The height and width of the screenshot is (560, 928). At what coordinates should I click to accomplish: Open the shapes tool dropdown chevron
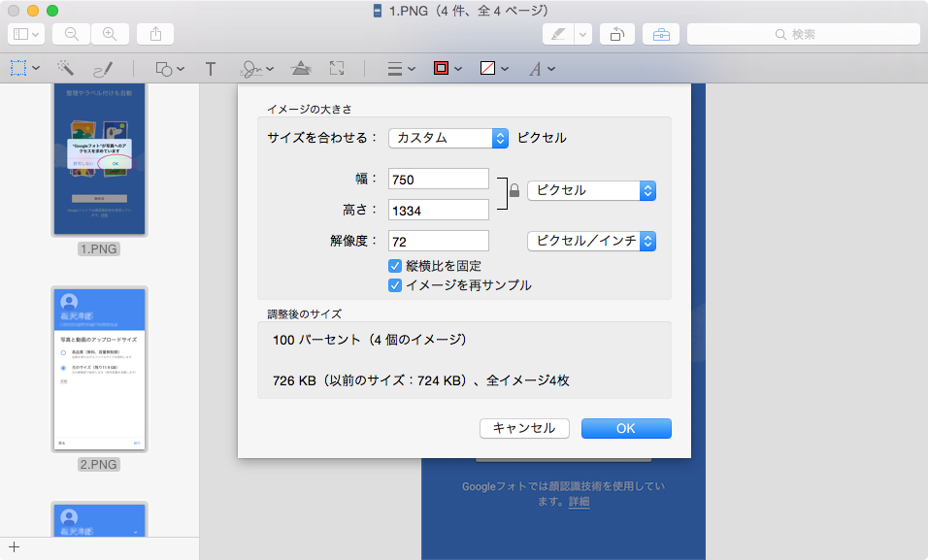(x=181, y=69)
